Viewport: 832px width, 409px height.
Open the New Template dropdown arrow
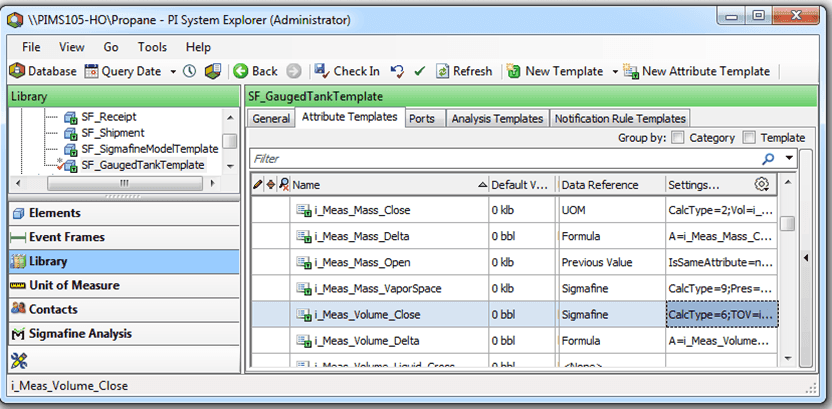click(615, 72)
